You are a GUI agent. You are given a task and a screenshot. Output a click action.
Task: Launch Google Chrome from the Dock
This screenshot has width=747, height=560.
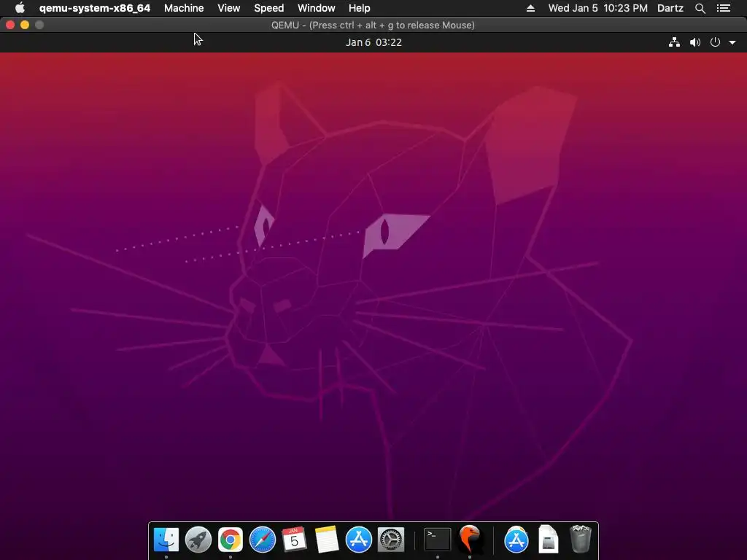pos(230,540)
